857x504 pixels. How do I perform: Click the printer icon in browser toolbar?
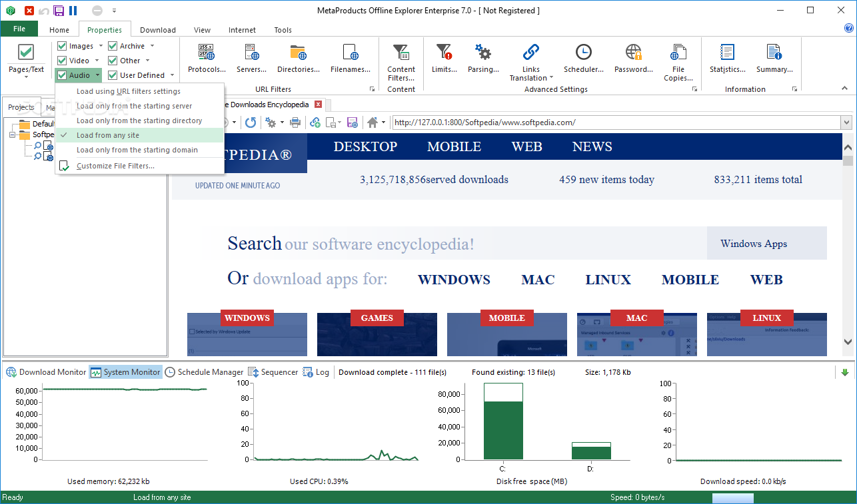295,123
